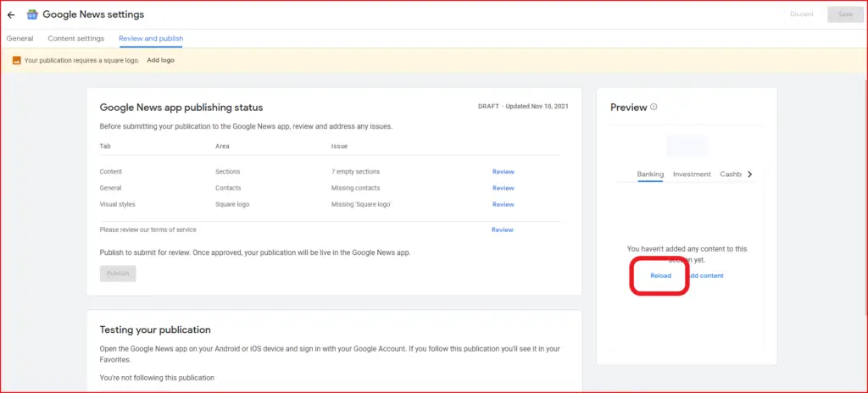Click the 'Preview' panel heading

coord(628,108)
